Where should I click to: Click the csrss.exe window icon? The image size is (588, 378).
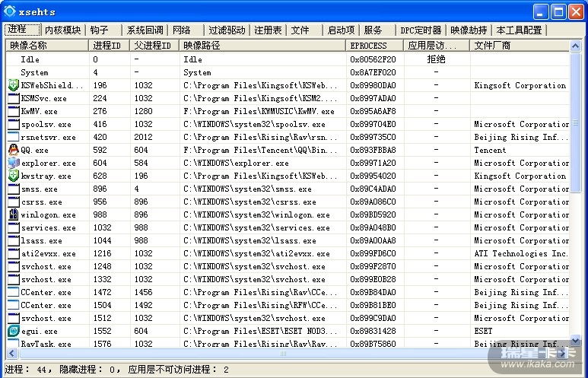pos(14,202)
